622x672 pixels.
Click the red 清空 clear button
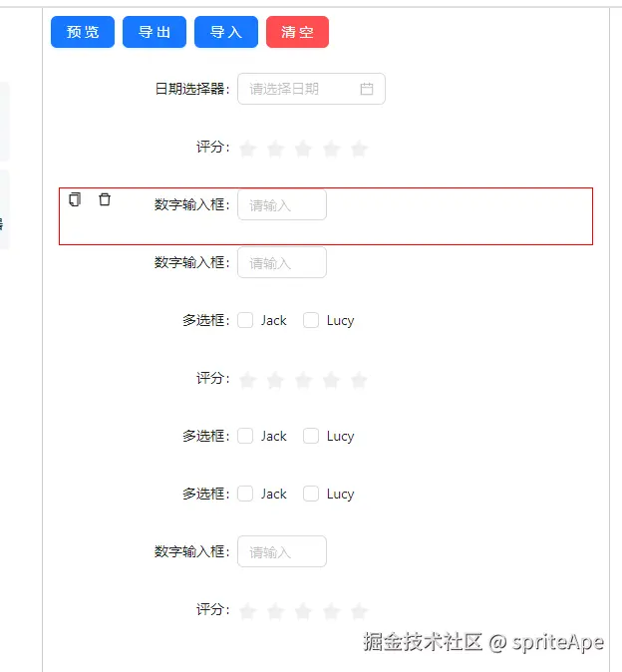pyautogui.click(x=297, y=32)
